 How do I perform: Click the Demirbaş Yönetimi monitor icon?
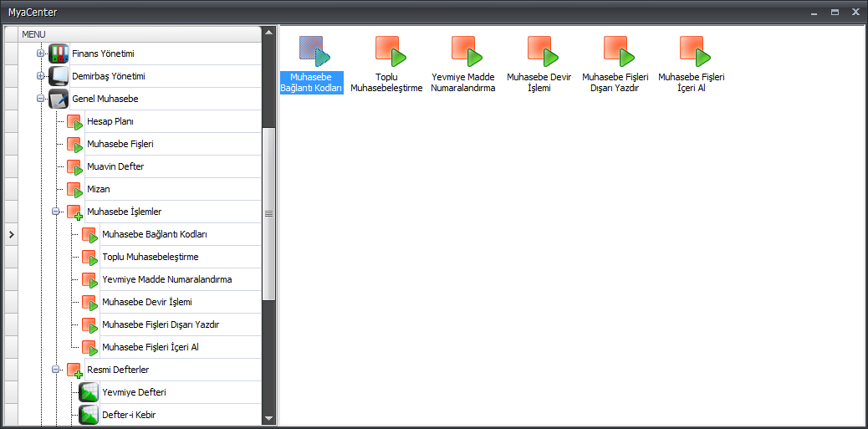point(59,76)
